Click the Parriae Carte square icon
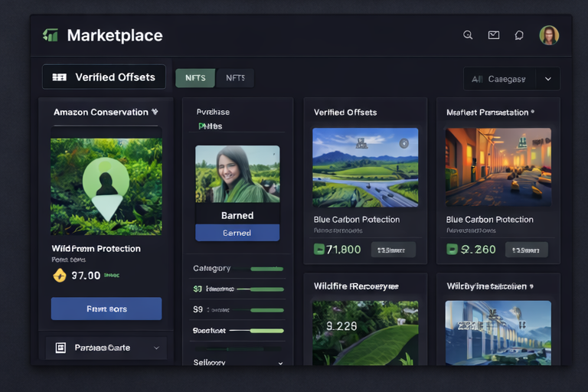This screenshot has height=392, width=588. (x=60, y=348)
